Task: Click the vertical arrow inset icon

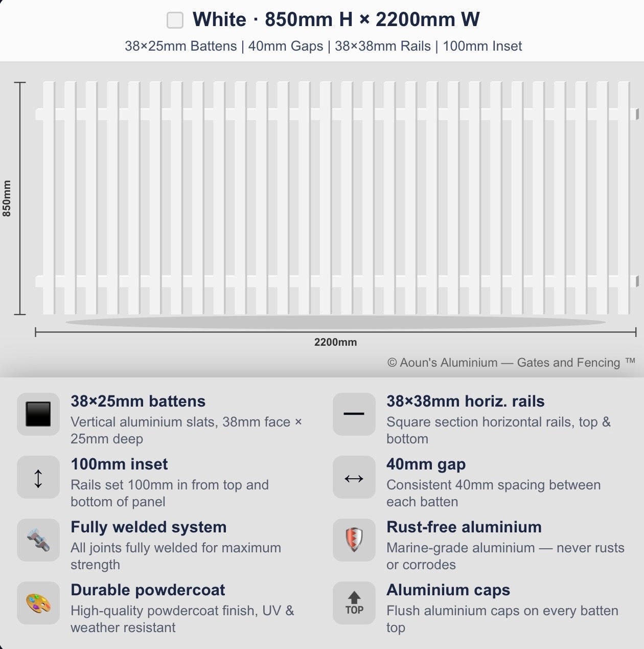Action: pos(38,477)
